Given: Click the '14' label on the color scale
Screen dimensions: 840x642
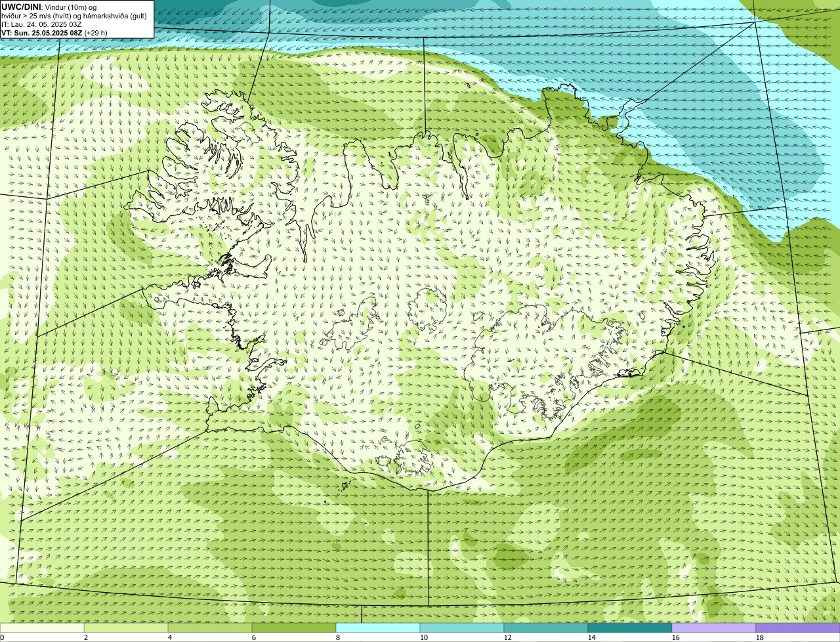Looking at the screenshot, I should [592, 637].
